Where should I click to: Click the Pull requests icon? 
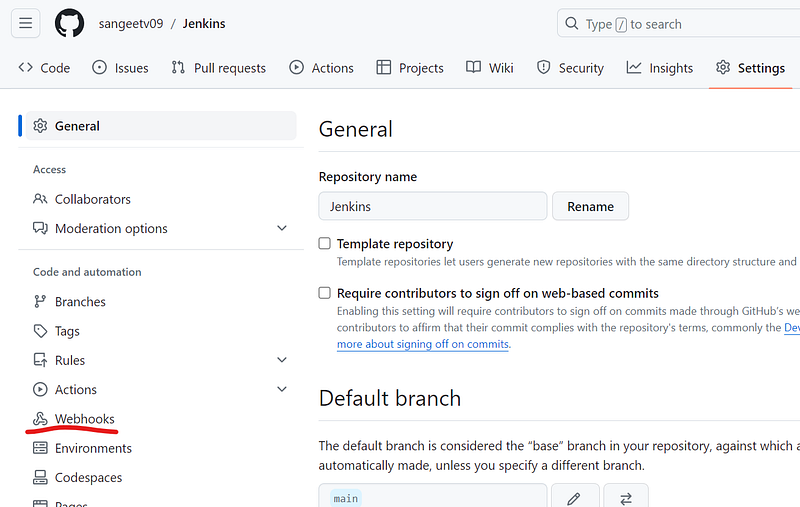tap(178, 67)
